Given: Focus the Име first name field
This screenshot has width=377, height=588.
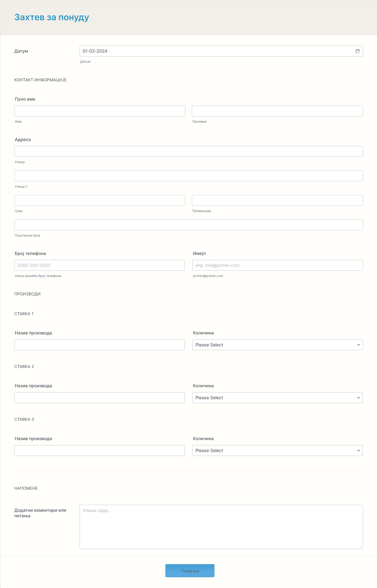Looking at the screenshot, I should [x=100, y=111].
